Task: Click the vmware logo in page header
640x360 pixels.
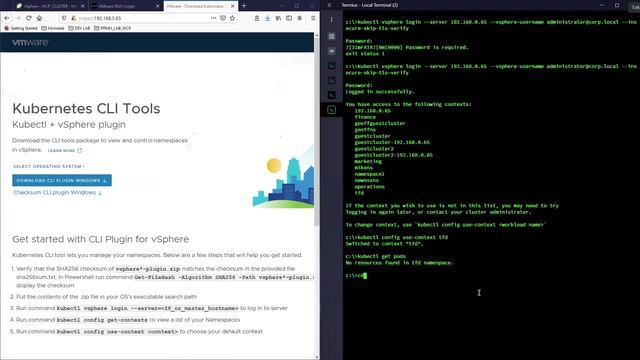Action: (30, 42)
